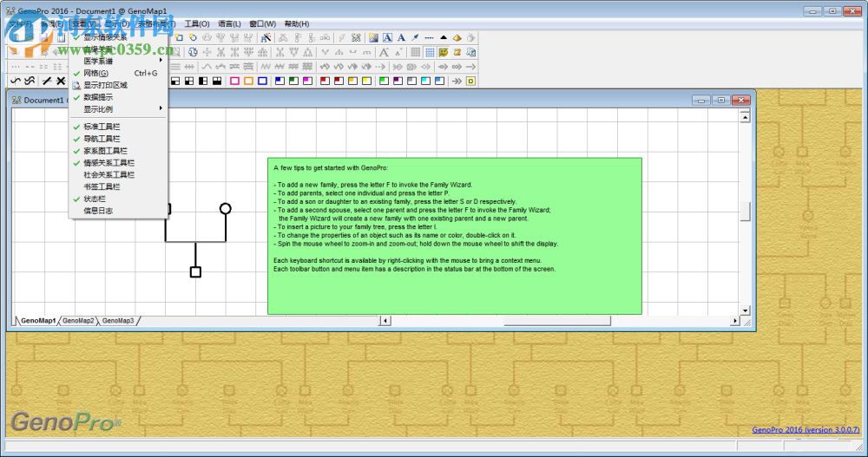Toggle the blue grid toolbar icon
The image size is (868, 457).
coord(430,52)
